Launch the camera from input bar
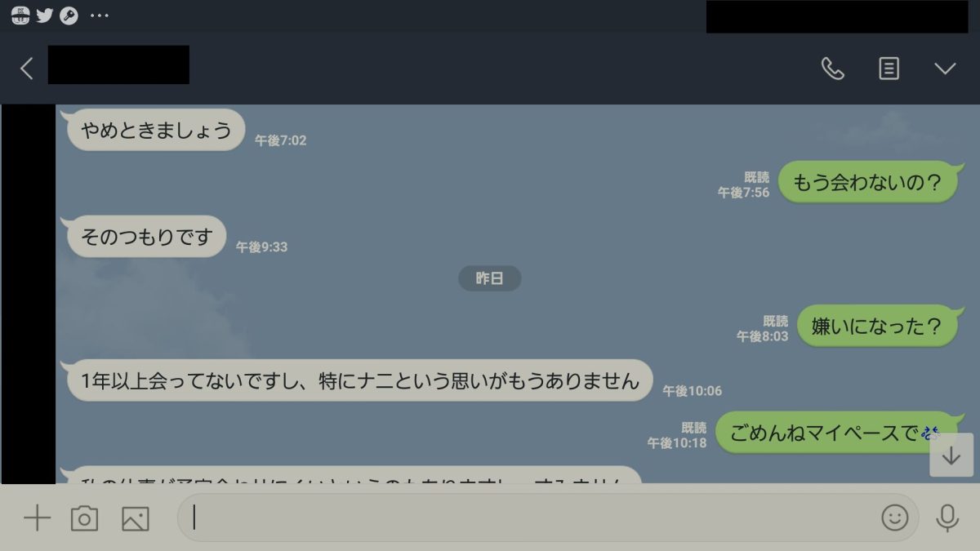Viewport: 980px width, 551px height. [84, 518]
